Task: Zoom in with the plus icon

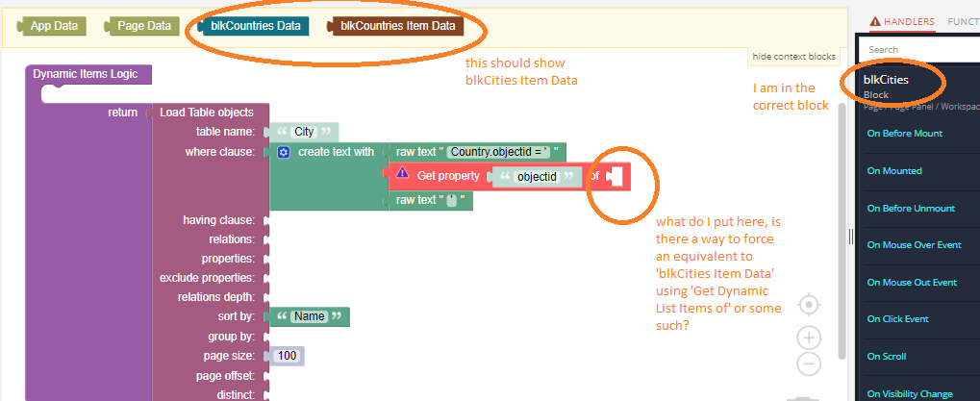Action: click(809, 338)
